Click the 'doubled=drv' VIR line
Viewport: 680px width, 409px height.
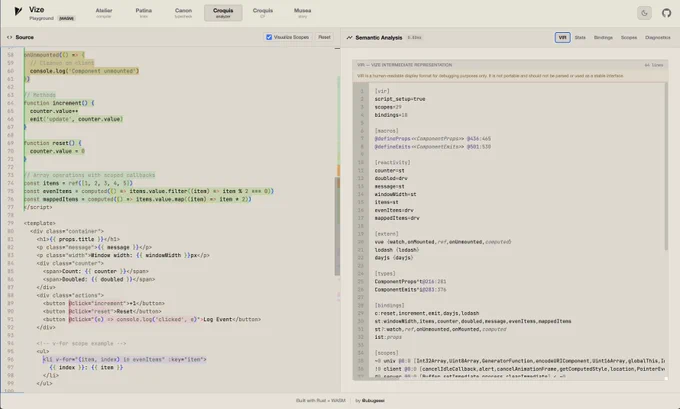point(391,179)
